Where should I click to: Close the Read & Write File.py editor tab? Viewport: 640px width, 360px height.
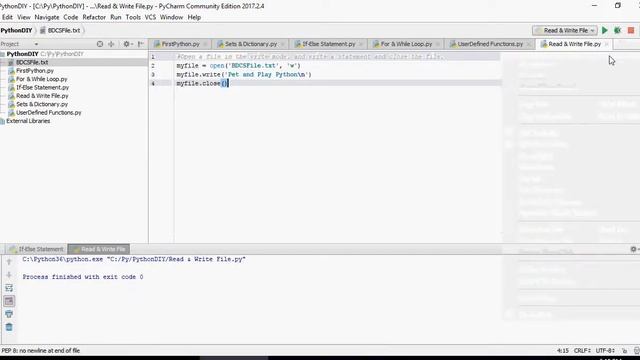click(x=607, y=44)
